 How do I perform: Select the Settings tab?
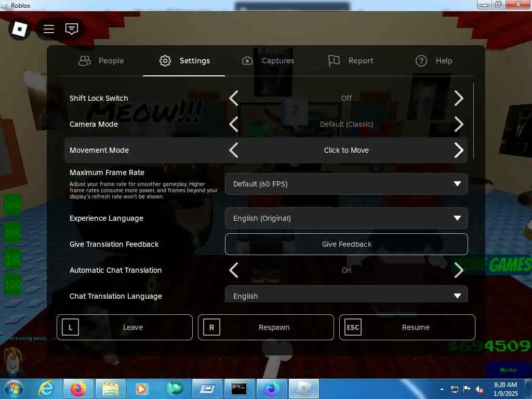coord(184,61)
